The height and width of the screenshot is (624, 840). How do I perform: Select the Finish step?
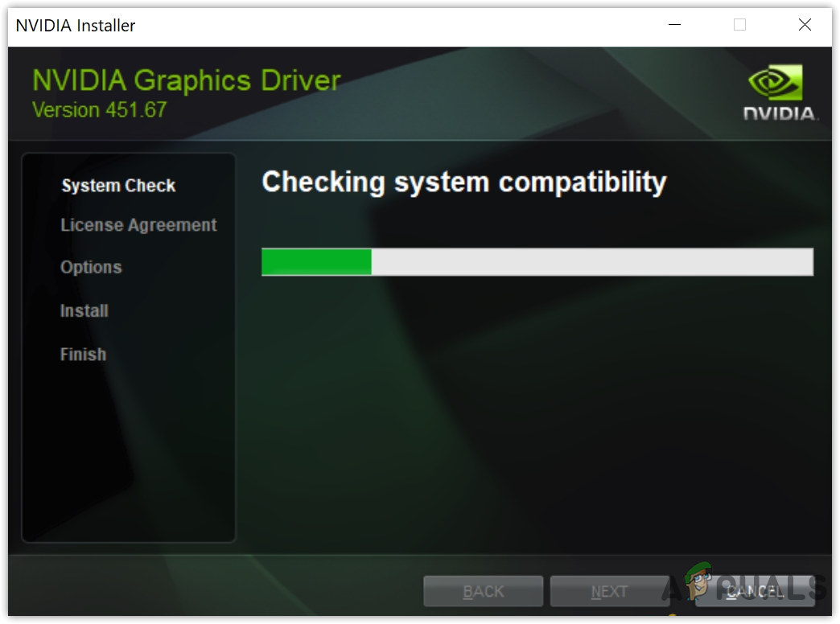click(x=83, y=354)
